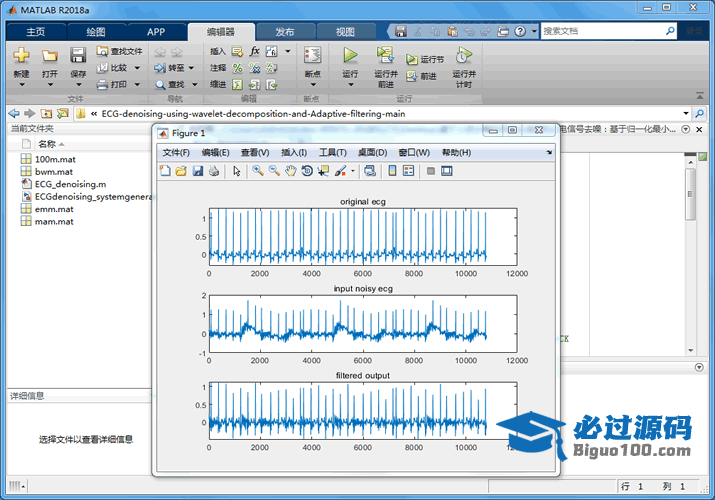This screenshot has height=500, width=715.
Task: Click the Insert Legend icon
Action: pos(409,171)
